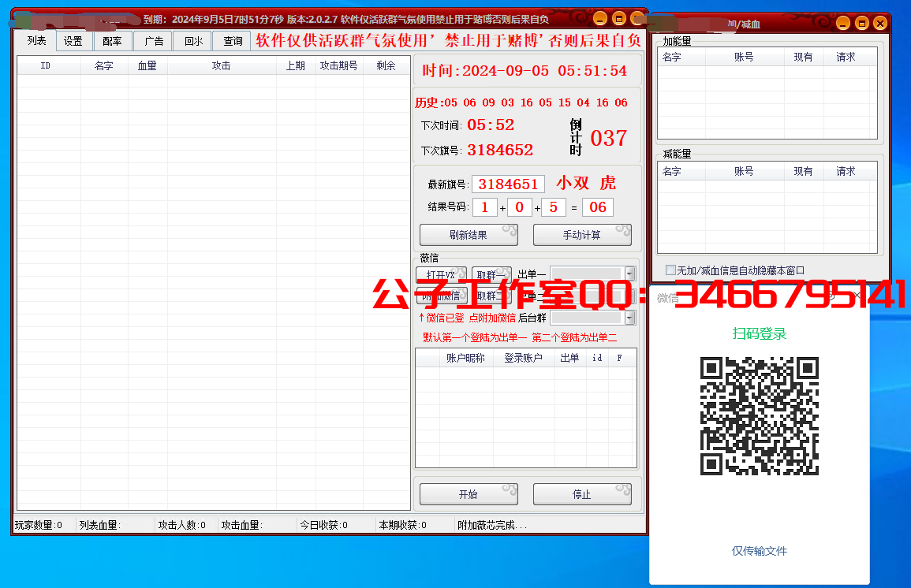Click the F column header in account table
The width and height of the screenshot is (911, 588).
[x=619, y=358]
